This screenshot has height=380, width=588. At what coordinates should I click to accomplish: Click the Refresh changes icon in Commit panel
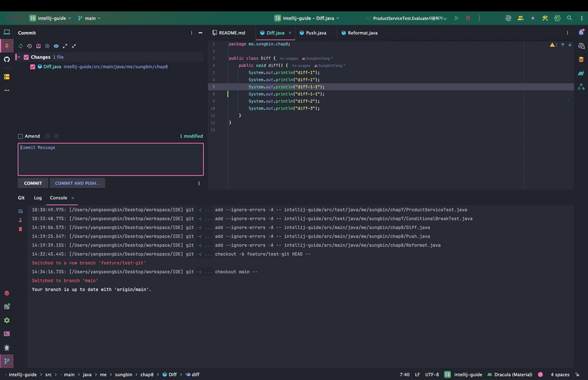pyautogui.click(x=21, y=46)
